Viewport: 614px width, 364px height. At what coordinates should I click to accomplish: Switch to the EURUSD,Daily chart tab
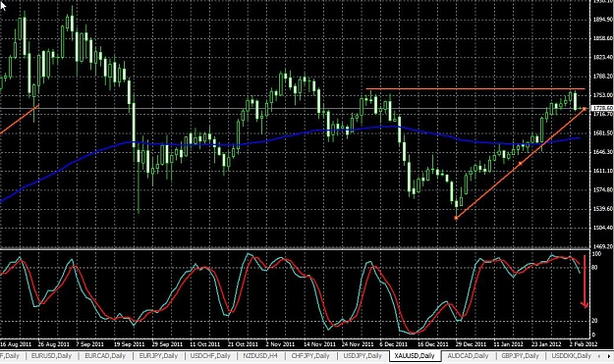[x=51, y=356]
